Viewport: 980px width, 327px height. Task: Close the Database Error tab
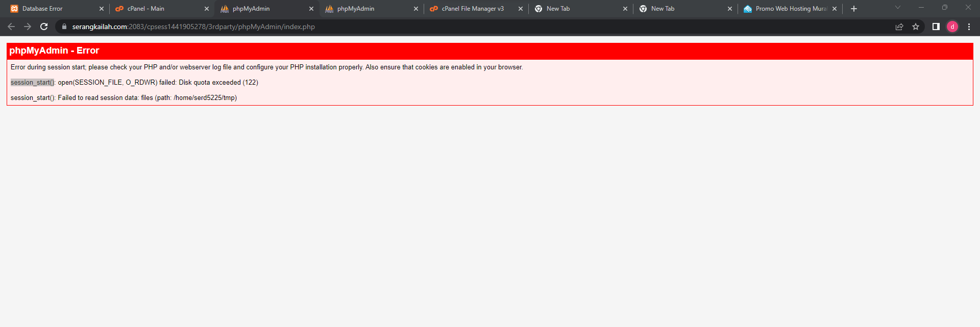(102, 9)
